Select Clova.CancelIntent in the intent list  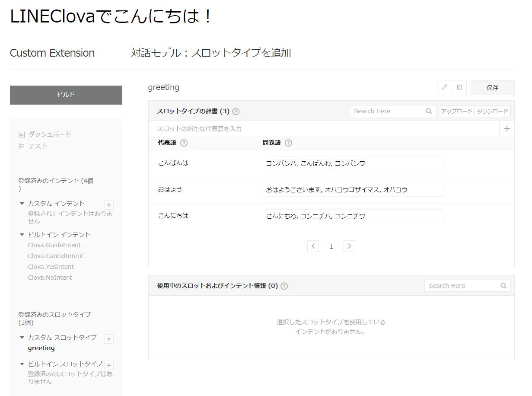click(56, 256)
